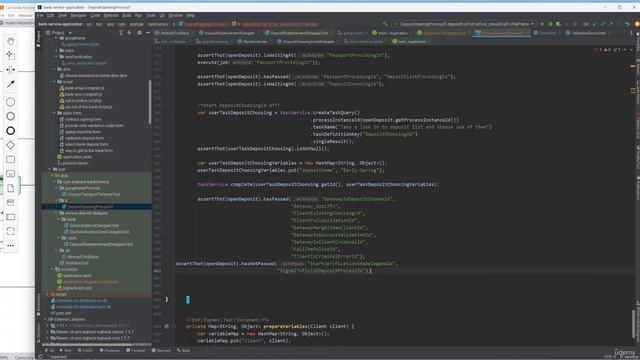Activate the global connect tool in Camunda palette

point(11,84)
